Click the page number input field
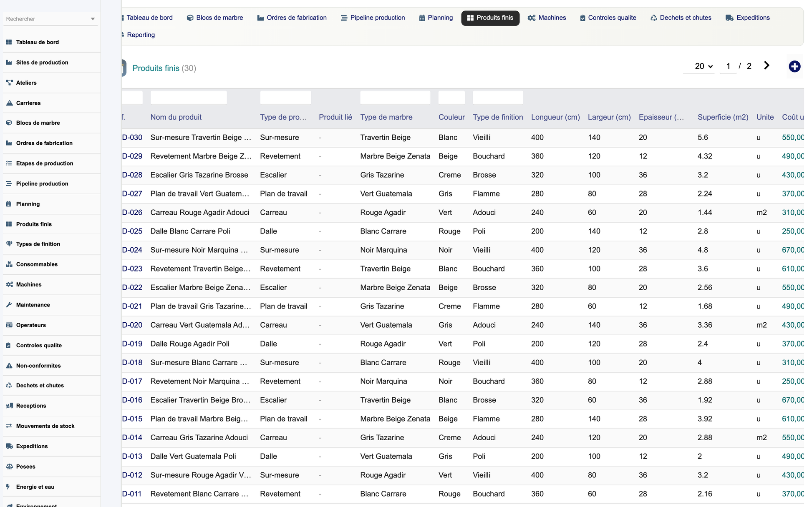Screen dimensions: 812x507 [x=728, y=66]
